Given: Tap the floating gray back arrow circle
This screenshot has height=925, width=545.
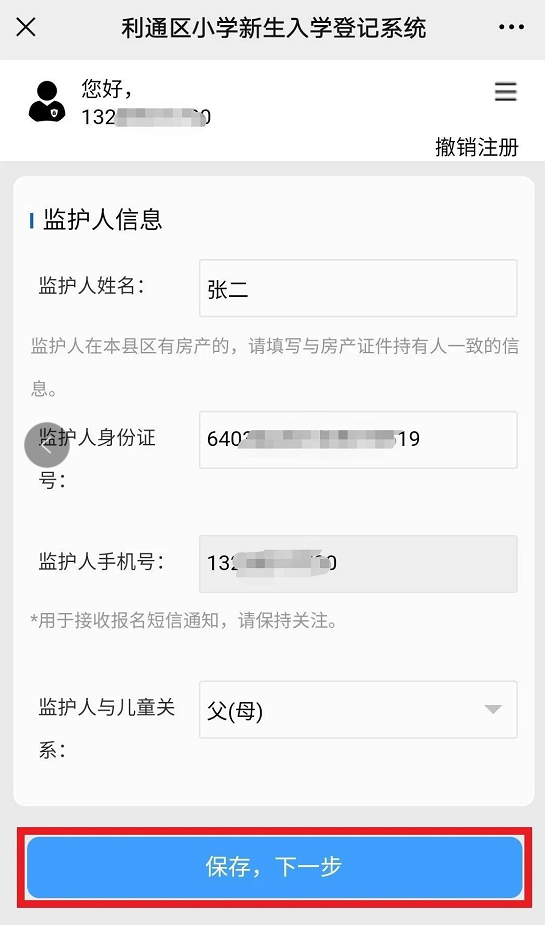Looking at the screenshot, I should point(47,445).
